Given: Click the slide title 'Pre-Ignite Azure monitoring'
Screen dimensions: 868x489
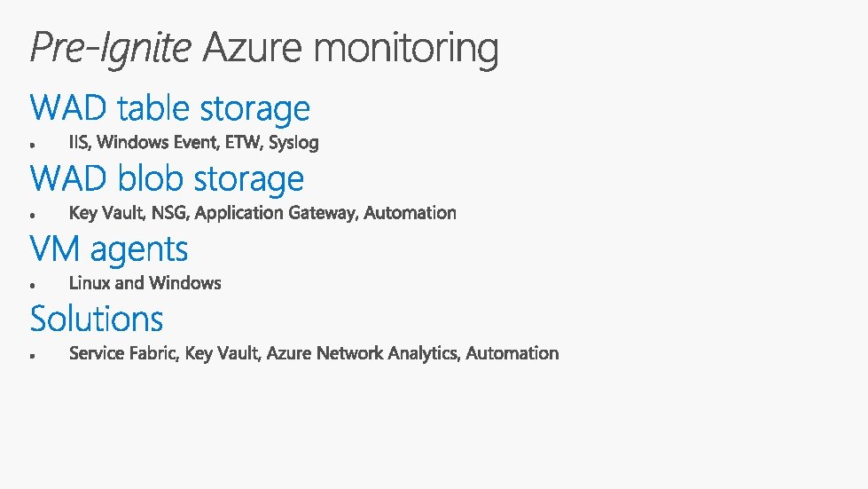Looking at the screenshot, I should click(264, 49).
